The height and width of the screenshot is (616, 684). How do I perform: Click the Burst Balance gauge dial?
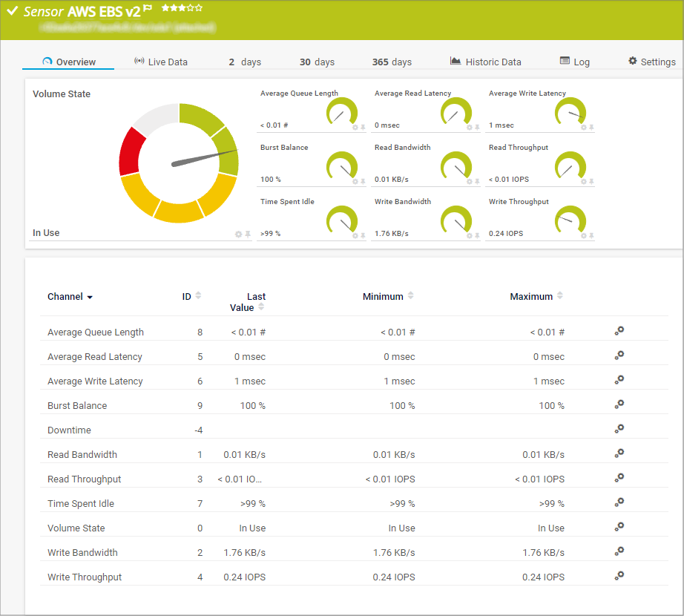[342, 167]
